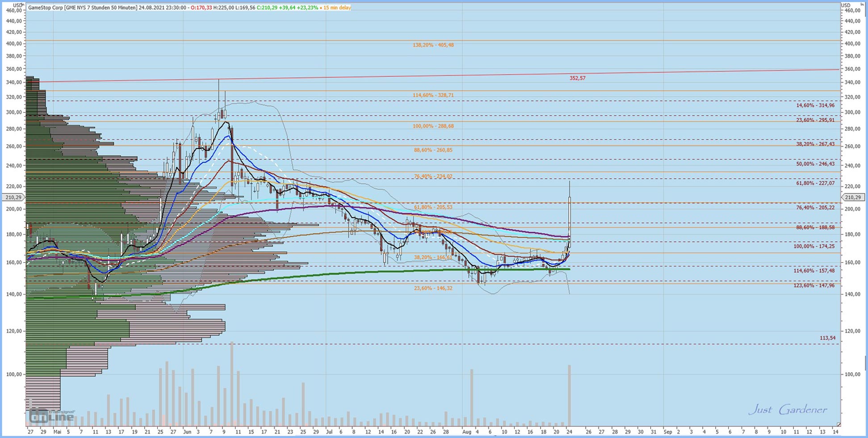Click the 113,54 dashed level label
Image resolution: width=868 pixels, height=438 pixels.
(827, 338)
